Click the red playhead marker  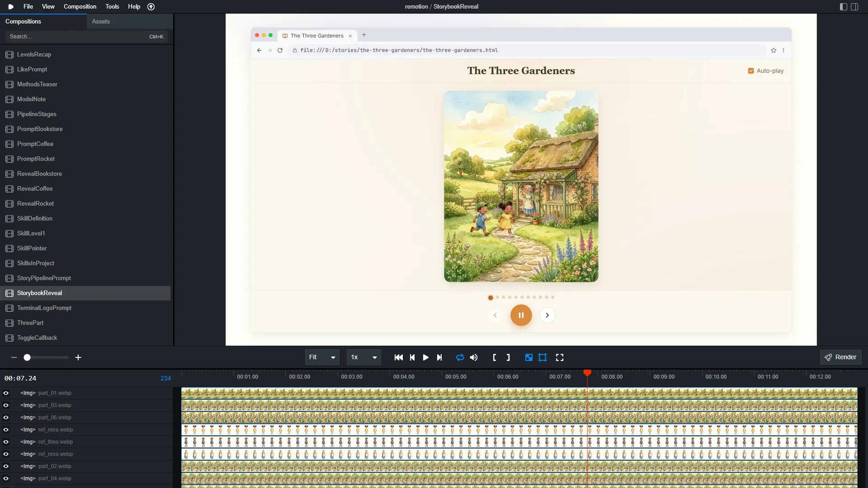click(587, 373)
